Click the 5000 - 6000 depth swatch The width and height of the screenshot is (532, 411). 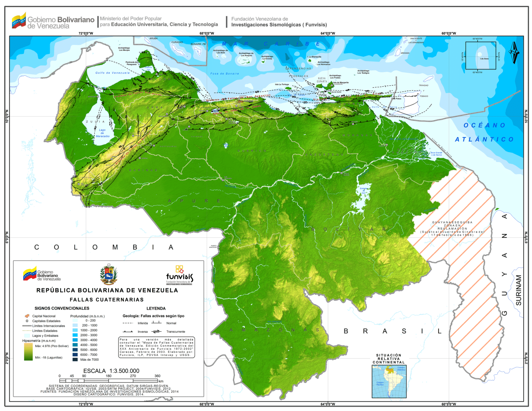[75, 350]
